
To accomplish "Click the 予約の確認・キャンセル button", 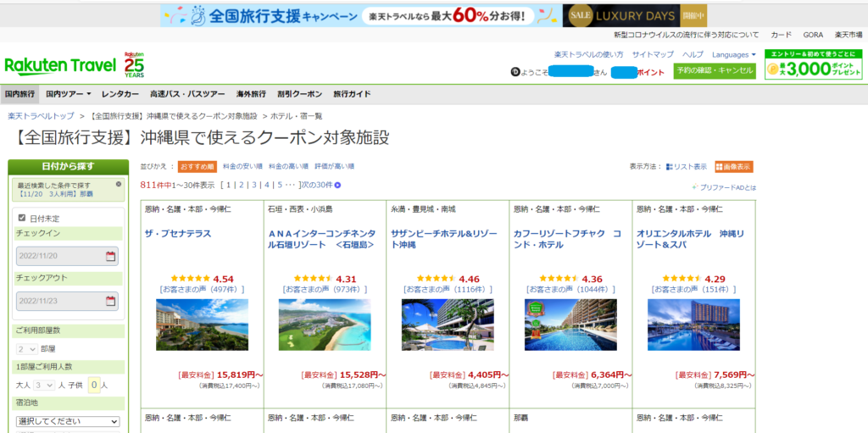I will [x=715, y=71].
